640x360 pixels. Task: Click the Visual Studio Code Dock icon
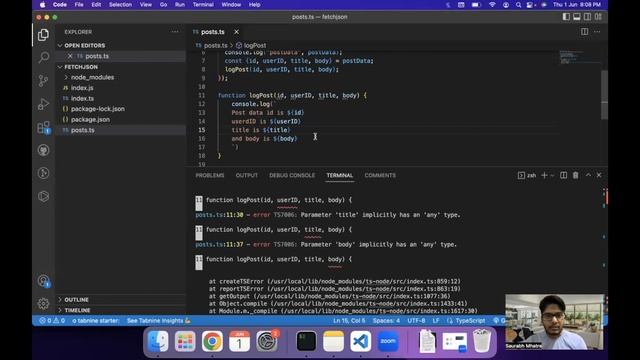click(360, 341)
